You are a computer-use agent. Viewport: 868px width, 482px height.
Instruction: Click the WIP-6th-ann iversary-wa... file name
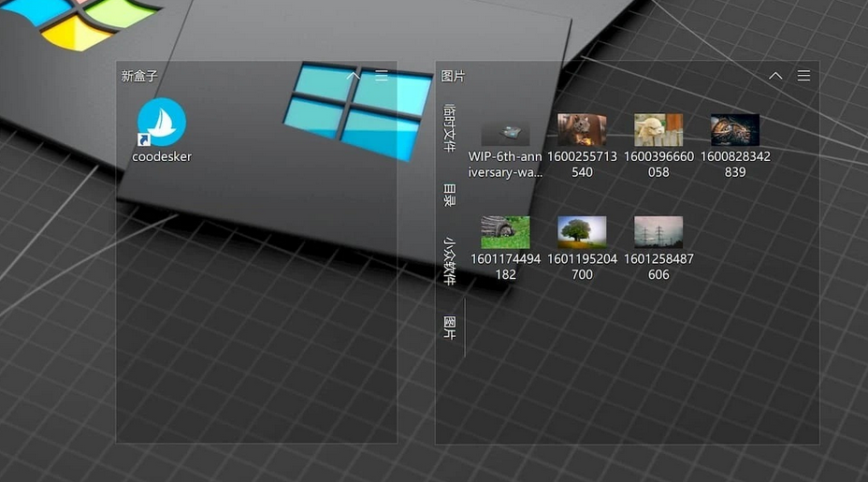(505, 164)
